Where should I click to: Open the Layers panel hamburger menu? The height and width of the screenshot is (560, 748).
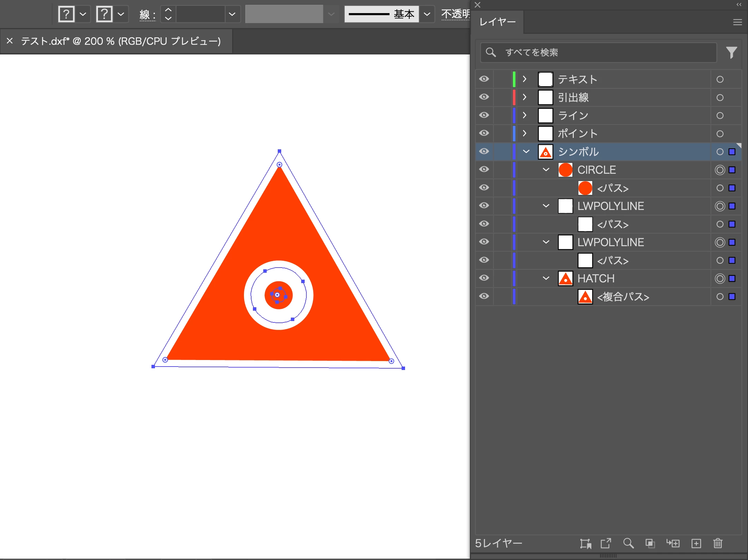coord(737,22)
